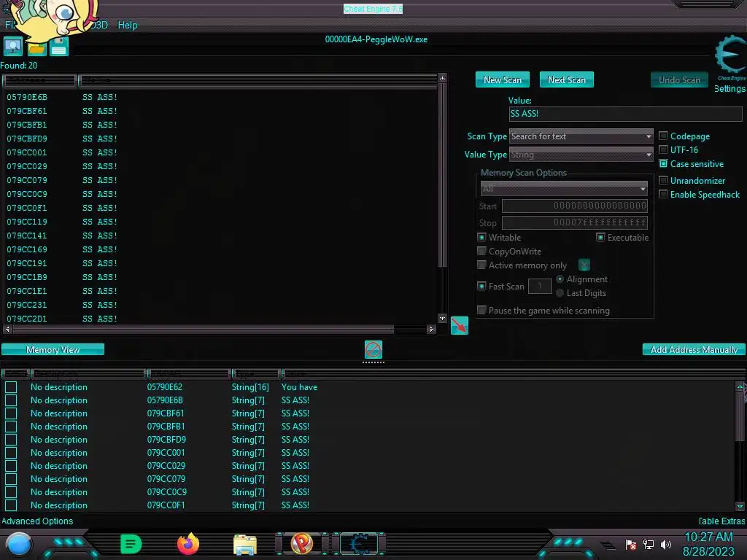Click the Fast Scan alignment value field
The width and height of the screenshot is (747, 560).
click(x=540, y=286)
